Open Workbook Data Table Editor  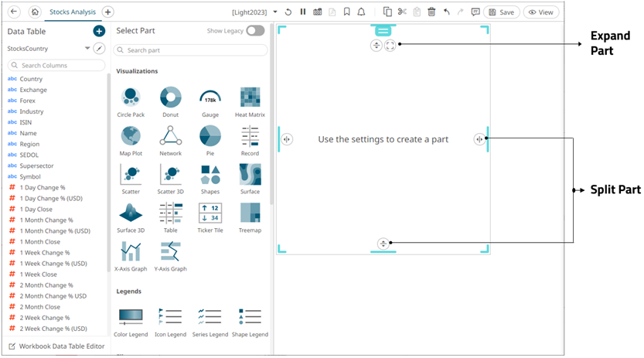pyautogui.click(x=56, y=346)
